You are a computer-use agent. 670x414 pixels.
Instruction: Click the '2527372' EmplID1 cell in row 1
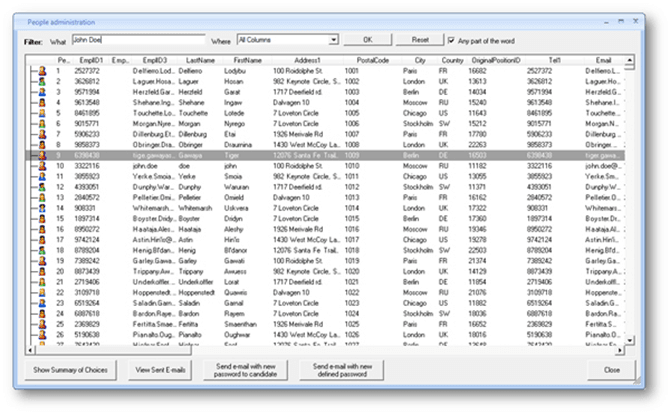tap(87, 71)
